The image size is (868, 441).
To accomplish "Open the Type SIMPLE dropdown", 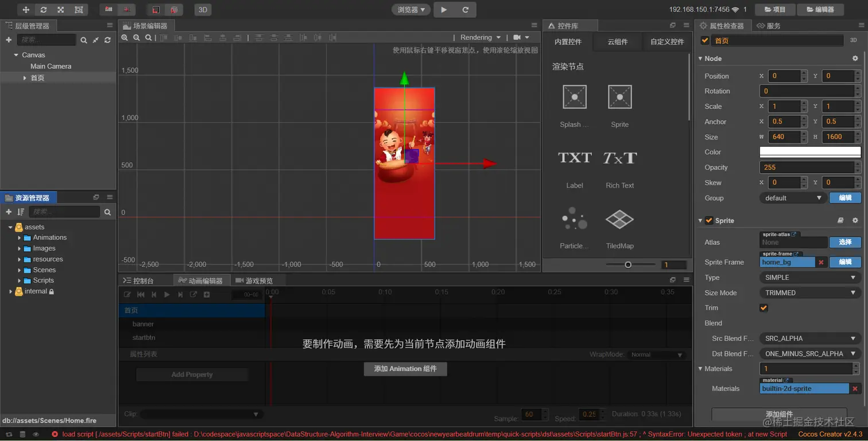I will 809,278.
